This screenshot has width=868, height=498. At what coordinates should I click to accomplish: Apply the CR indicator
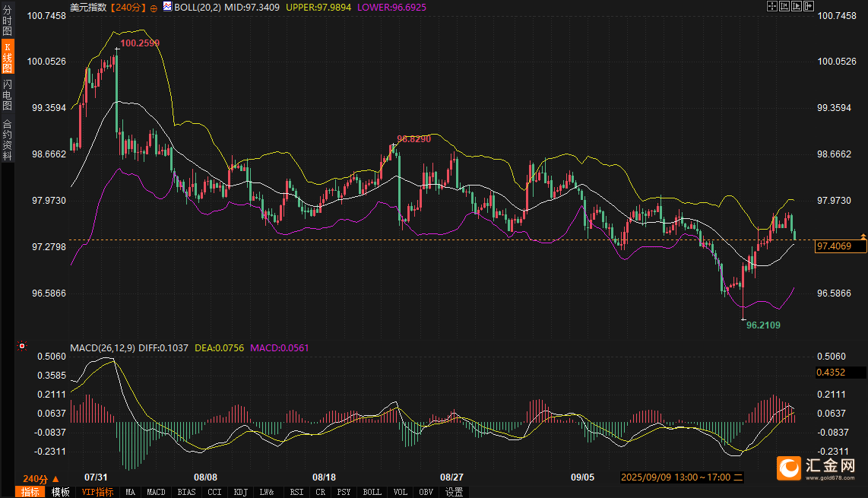point(321,492)
